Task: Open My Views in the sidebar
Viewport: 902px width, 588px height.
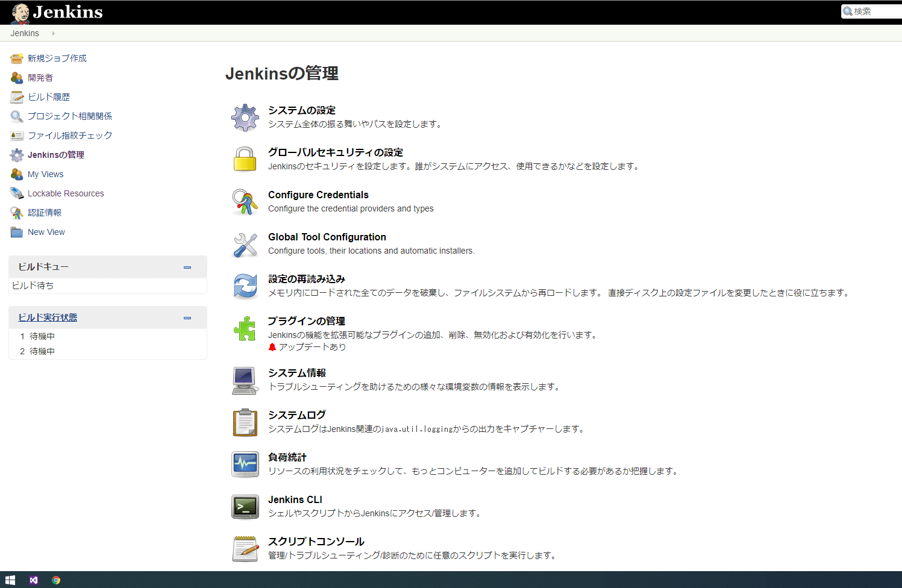Action: click(x=45, y=174)
